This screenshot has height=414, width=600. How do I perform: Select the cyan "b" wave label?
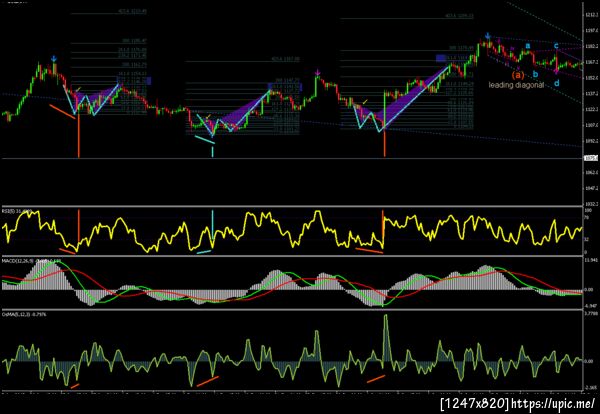pos(535,74)
